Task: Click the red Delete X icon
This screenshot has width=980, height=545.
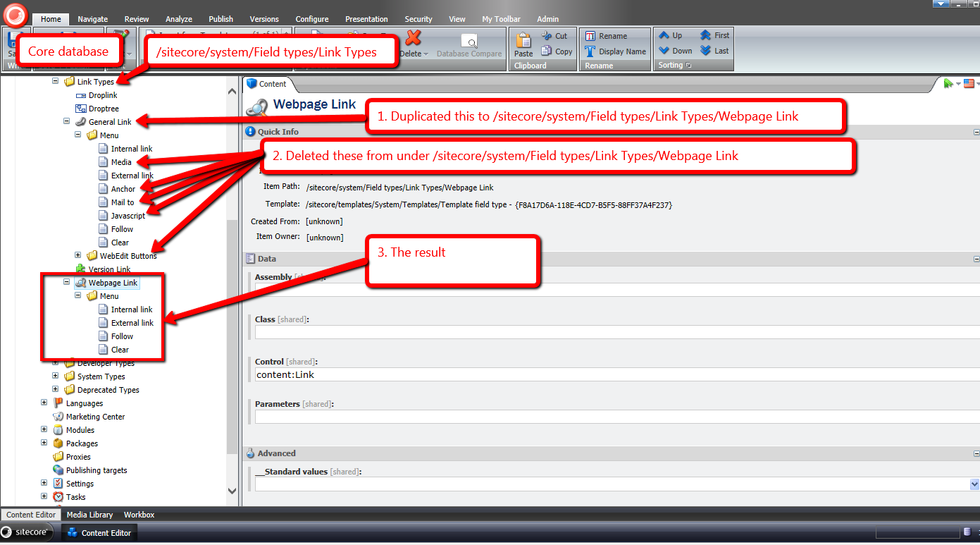Action: (x=413, y=38)
